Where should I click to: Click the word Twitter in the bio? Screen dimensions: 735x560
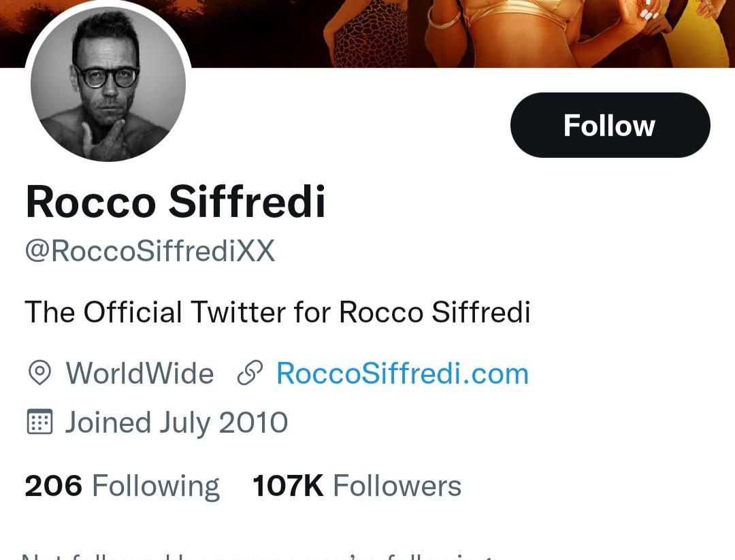[x=238, y=312]
